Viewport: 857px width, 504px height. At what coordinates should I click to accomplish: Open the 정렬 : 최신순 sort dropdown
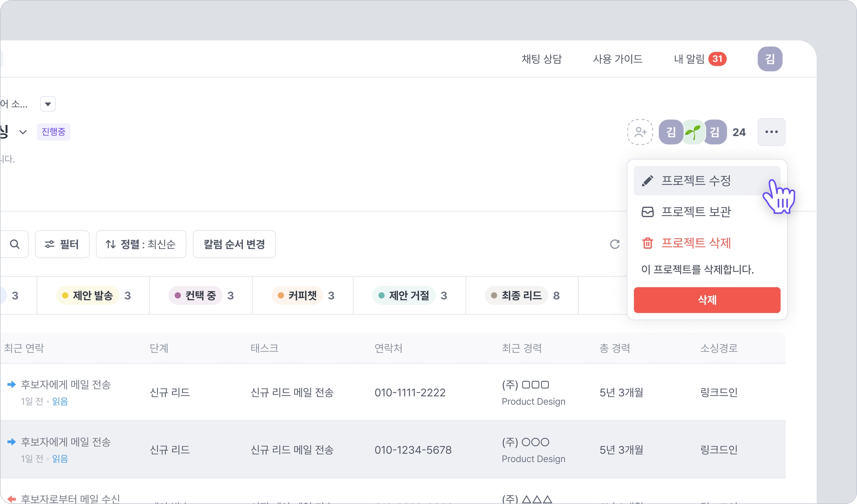pyautogui.click(x=141, y=244)
